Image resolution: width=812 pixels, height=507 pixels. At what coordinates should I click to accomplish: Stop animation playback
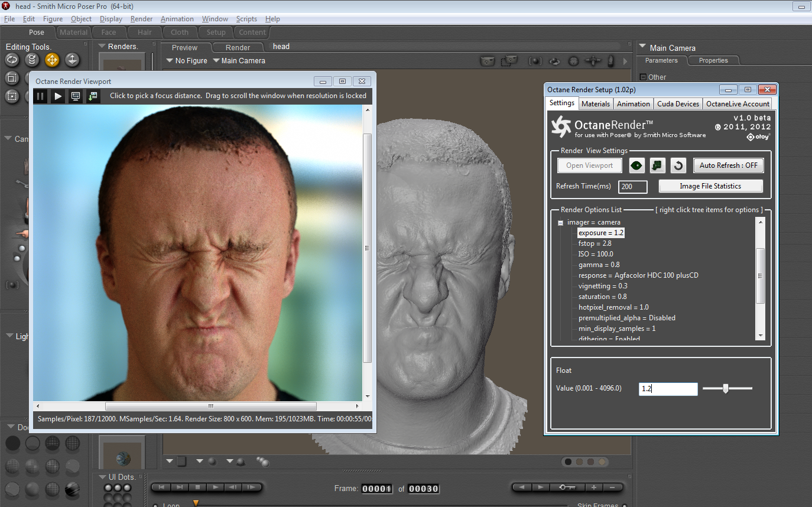point(198,487)
